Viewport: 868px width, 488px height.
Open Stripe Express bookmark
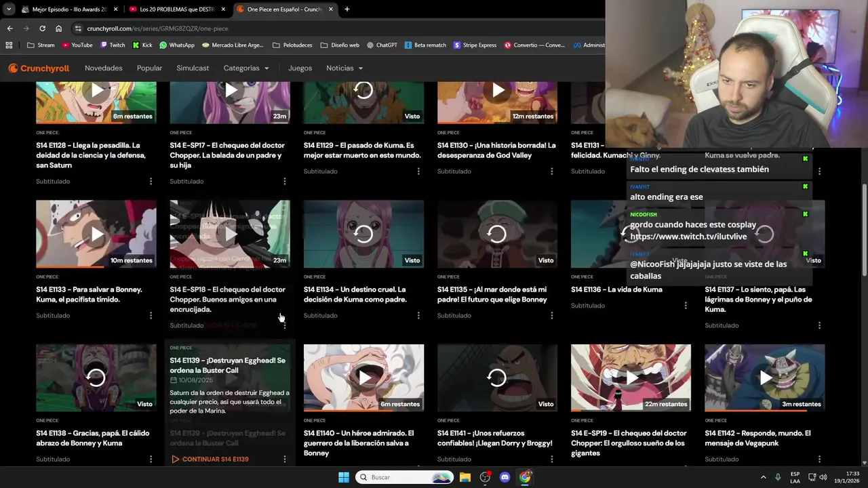475,45
